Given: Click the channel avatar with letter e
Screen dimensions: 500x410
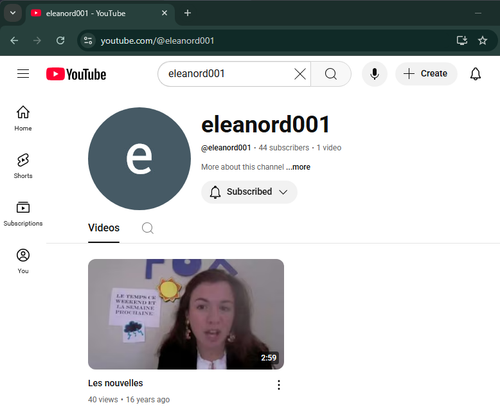Looking at the screenshot, I should coord(139,159).
